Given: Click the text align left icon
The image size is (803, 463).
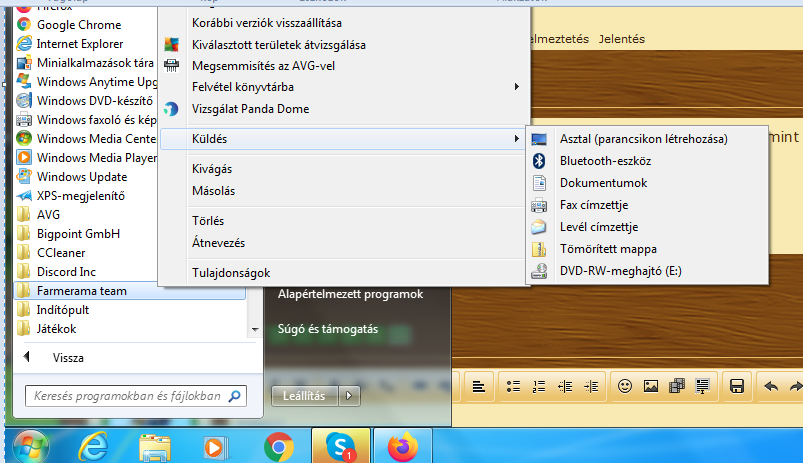Looking at the screenshot, I should (x=479, y=386).
